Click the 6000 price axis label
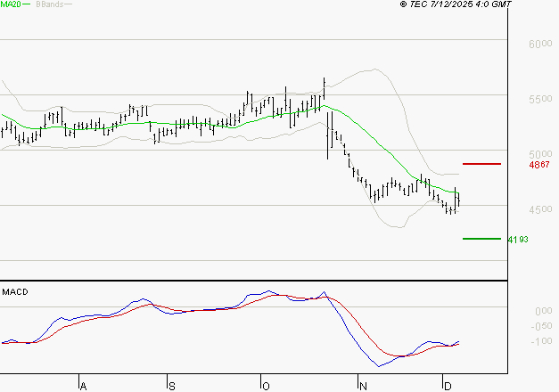 pos(540,44)
